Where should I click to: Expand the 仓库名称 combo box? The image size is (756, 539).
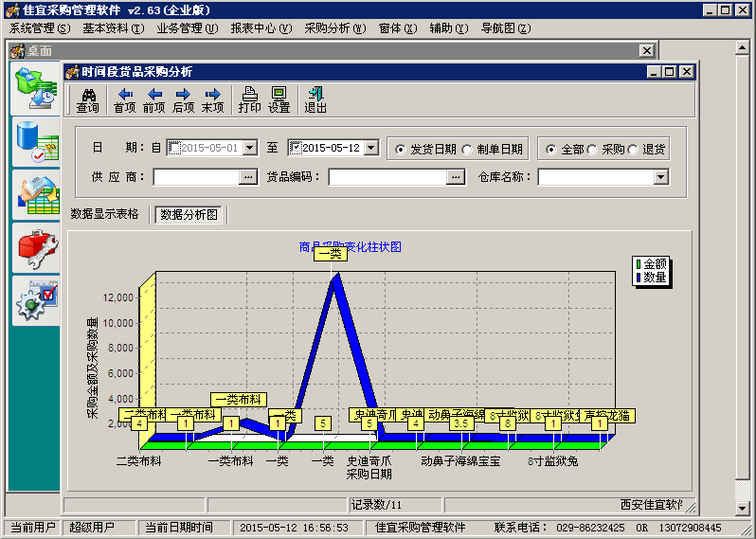point(660,177)
